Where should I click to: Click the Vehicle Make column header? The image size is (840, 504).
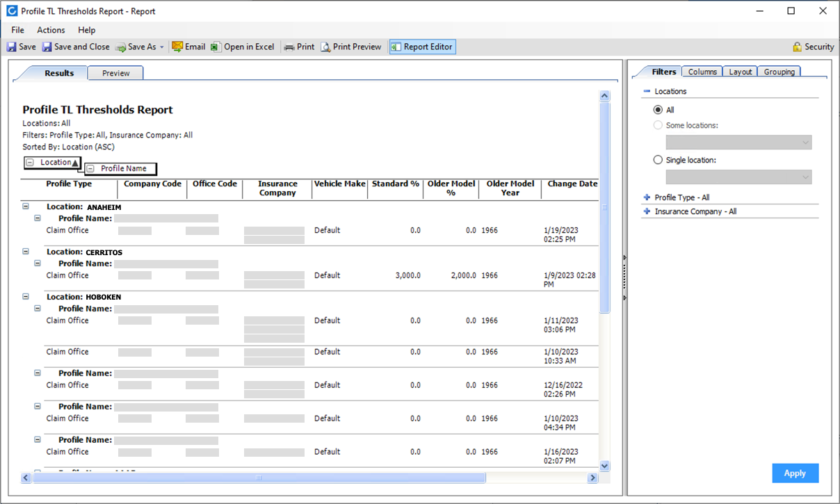point(339,184)
